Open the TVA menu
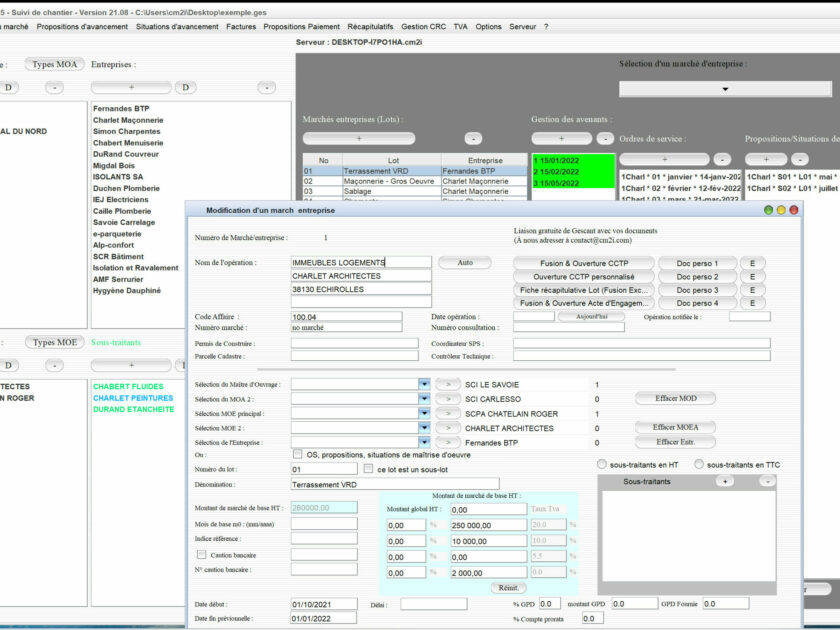The width and height of the screenshot is (840, 630). click(x=460, y=26)
